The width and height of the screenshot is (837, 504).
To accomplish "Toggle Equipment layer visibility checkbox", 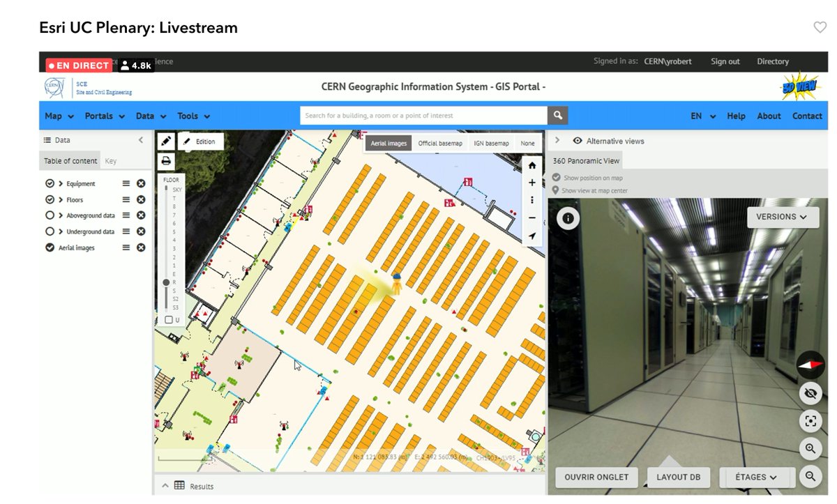I will point(50,183).
